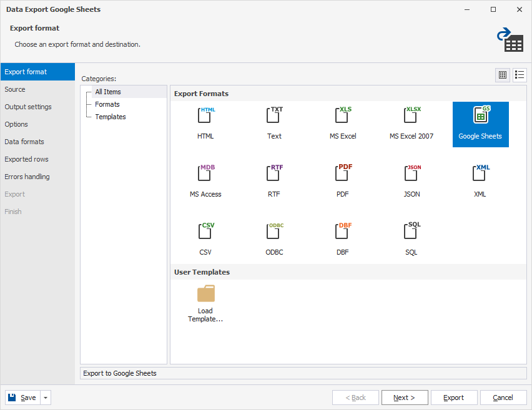The width and height of the screenshot is (532, 410).
Task: Open the Export format wizard page
Action: (x=37, y=72)
